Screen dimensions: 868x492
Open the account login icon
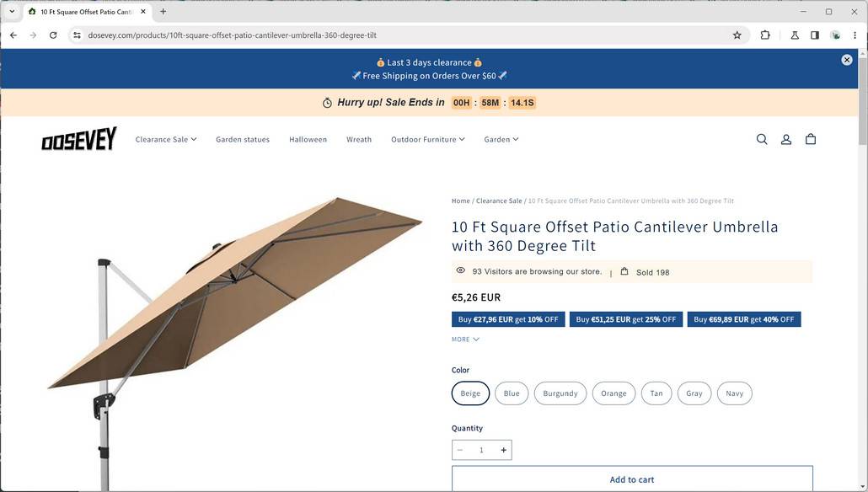(786, 139)
